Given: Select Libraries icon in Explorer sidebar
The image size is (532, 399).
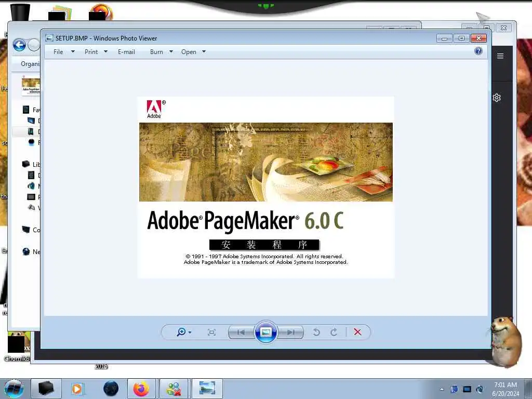Looking at the screenshot, I should coord(26,164).
